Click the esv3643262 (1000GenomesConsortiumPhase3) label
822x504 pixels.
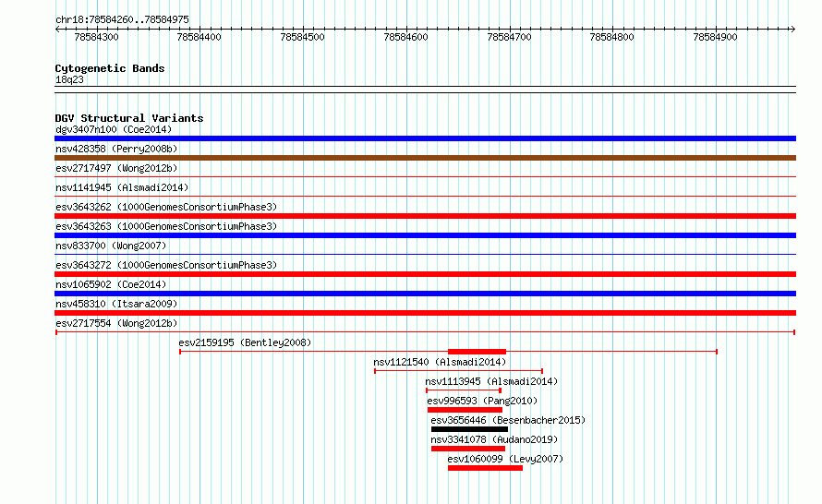pyautogui.click(x=166, y=207)
